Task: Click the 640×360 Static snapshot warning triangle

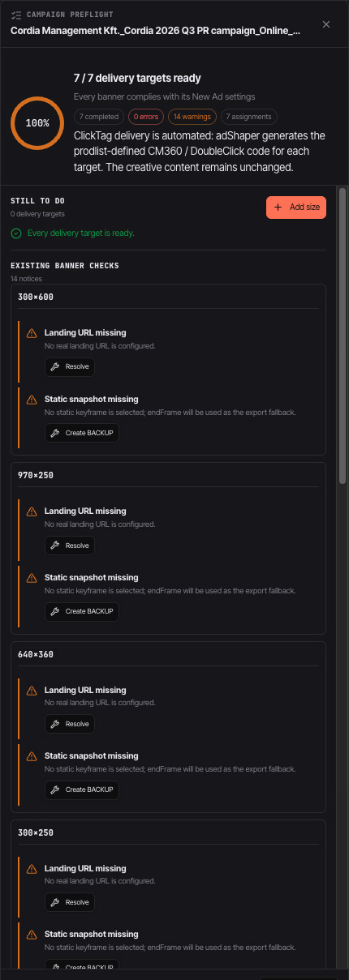Action: click(x=32, y=756)
